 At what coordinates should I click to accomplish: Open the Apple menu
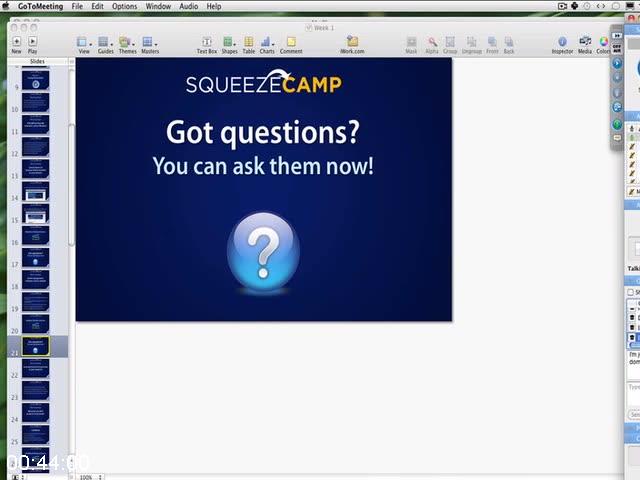(x=6, y=6)
